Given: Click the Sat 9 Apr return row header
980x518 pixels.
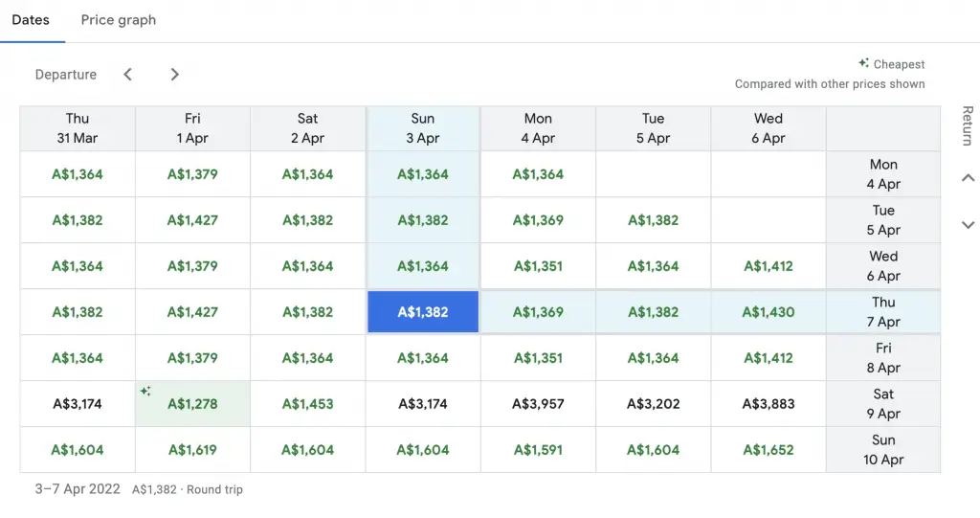Looking at the screenshot, I should pyautogui.click(x=883, y=404).
